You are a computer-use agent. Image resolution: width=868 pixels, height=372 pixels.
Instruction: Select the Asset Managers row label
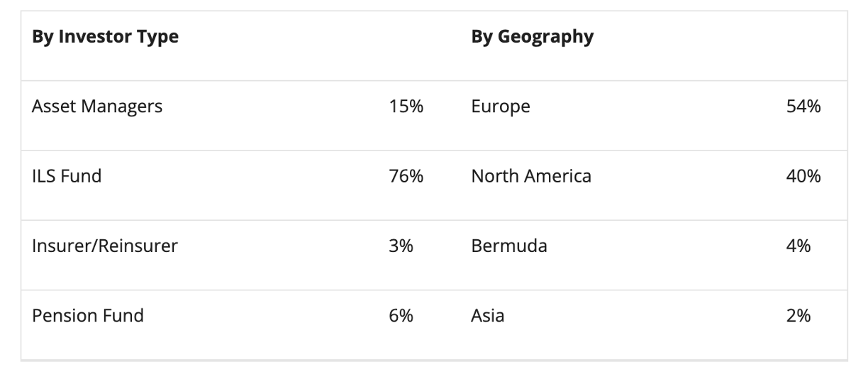pos(97,106)
